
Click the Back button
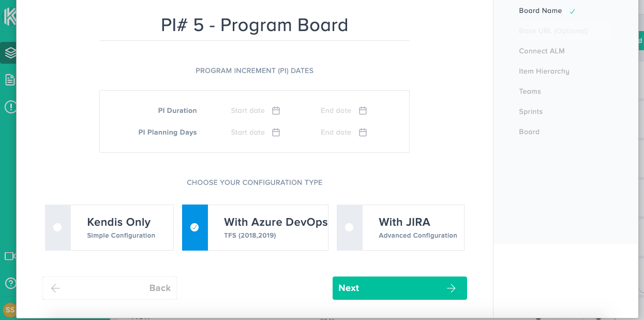110,288
